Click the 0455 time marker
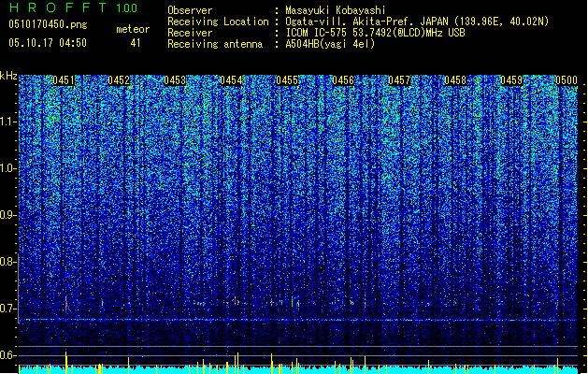588x374 pixels. 287,80
